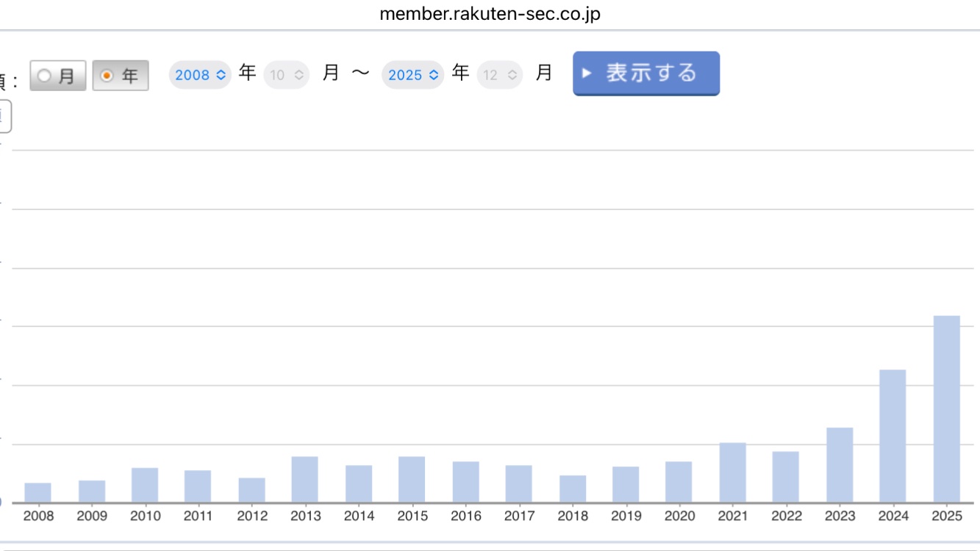Click the 2008 bar in the chart
This screenshot has height=551, width=980.
pyautogui.click(x=37, y=492)
